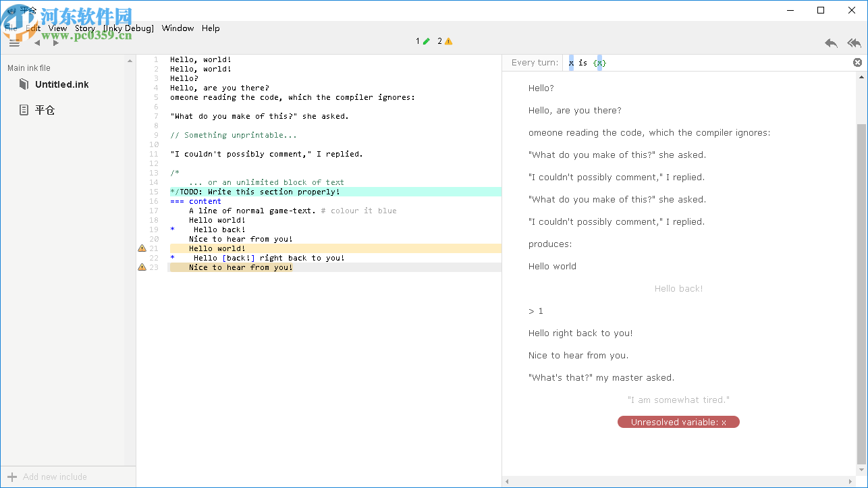
Task: Open the Inky Debug menu
Action: coord(128,28)
